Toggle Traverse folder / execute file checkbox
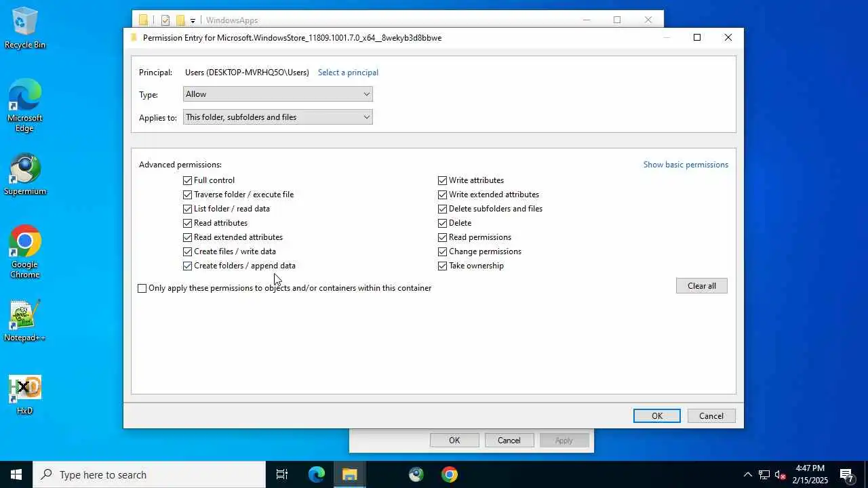The image size is (868, 488). tap(188, 195)
